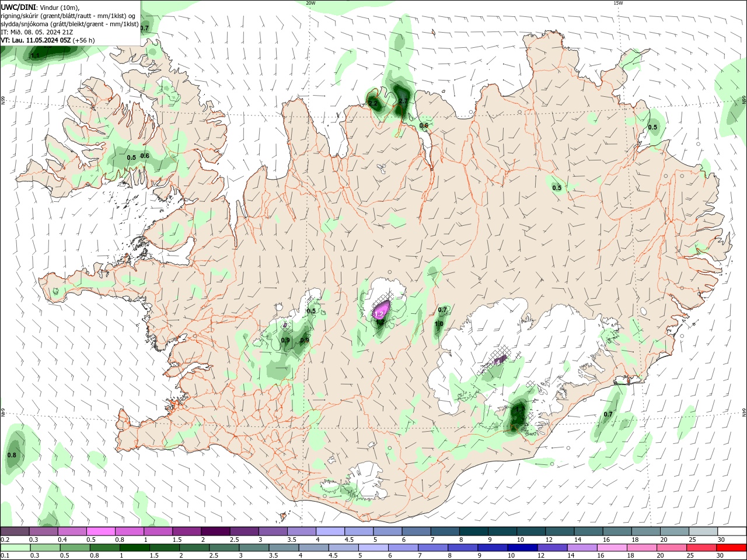Click the '0.2' label starting the upper scale
The width and height of the screenshot is (747, 560).
click(x=5, y=540)
